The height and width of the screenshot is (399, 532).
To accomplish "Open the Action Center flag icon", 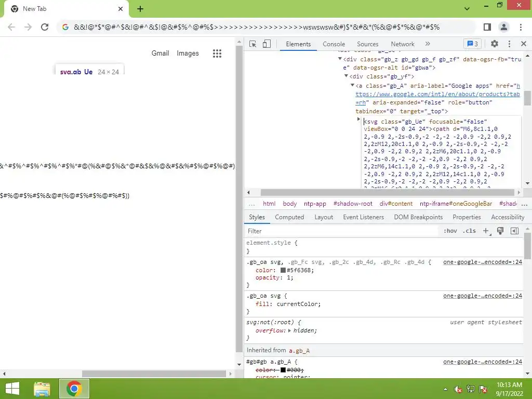I will (x=483, y=389).
